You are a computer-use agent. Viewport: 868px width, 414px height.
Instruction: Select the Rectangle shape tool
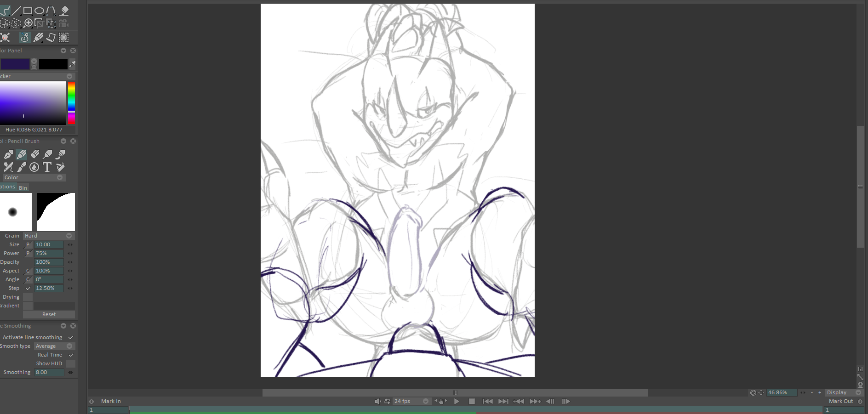(x=28, y=11)
